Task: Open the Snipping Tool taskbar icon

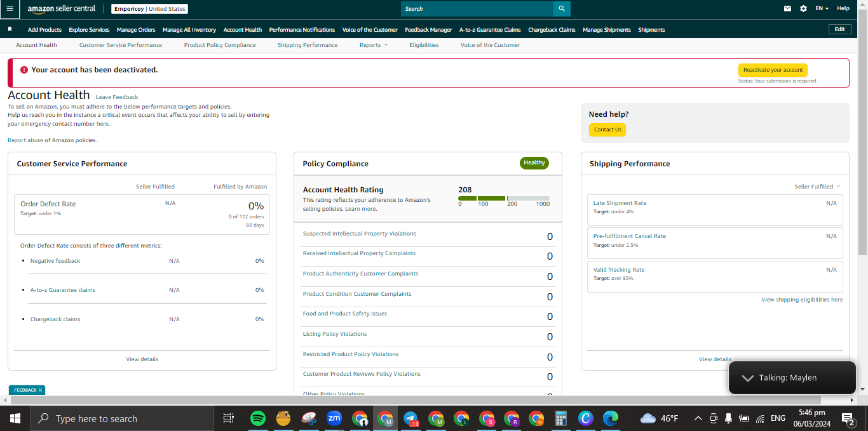Action: click(x=309, y=418)
